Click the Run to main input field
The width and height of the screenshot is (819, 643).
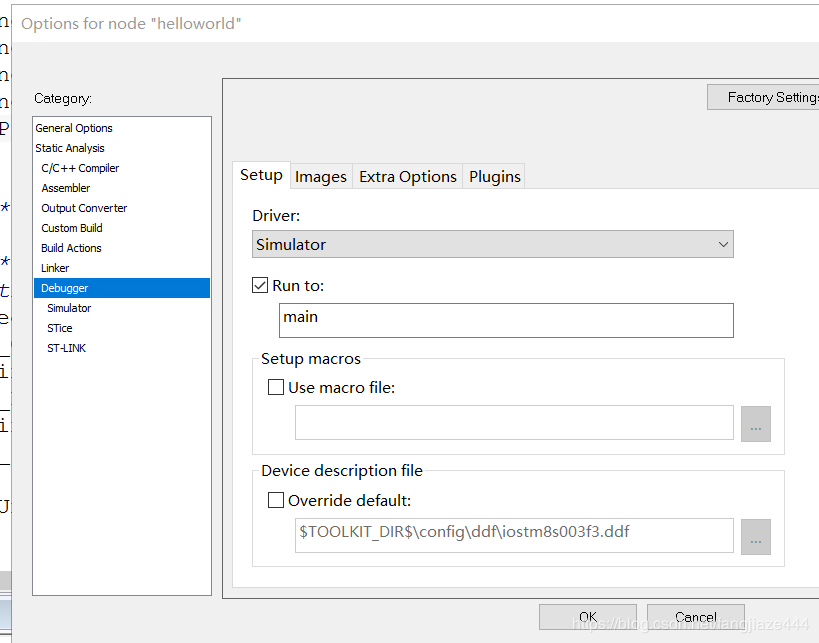point(506,320)
